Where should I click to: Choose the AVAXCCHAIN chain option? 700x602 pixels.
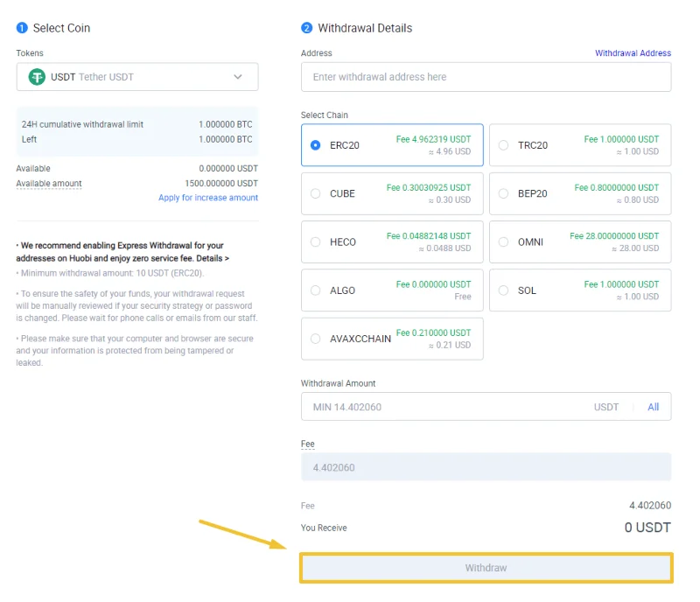coord(392,339)
